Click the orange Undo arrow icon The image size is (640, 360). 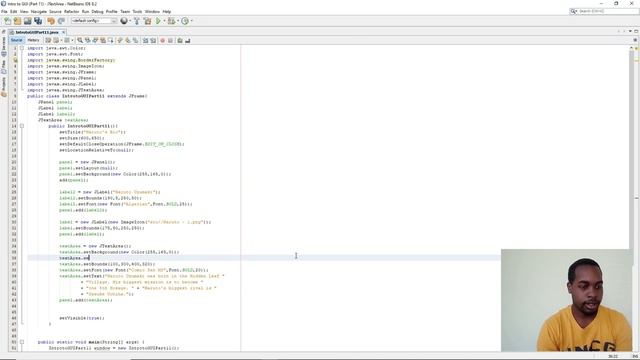(51, 21)
